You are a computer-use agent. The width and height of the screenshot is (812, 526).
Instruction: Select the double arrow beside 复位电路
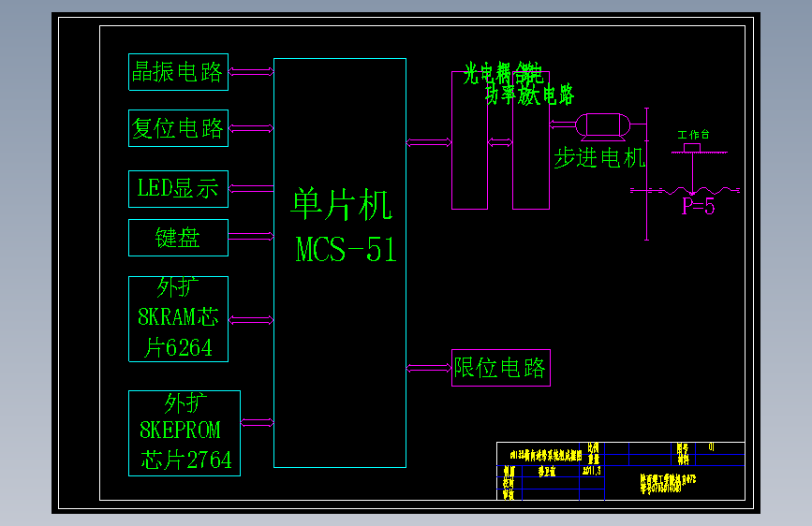(251, 128)
